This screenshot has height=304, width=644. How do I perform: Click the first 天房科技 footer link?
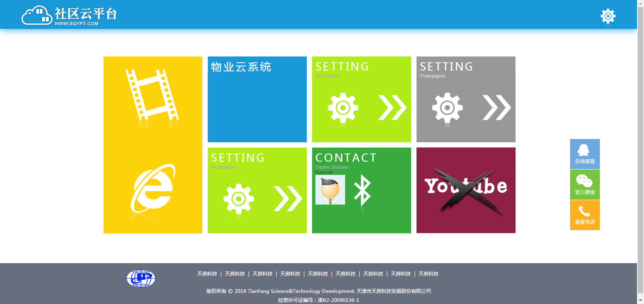[207, 274]
